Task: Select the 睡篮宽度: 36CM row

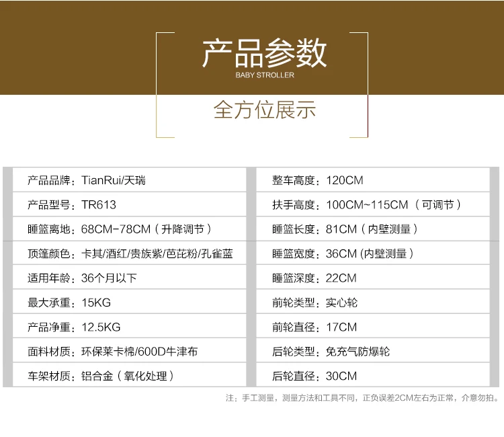Action: (373, 253)
